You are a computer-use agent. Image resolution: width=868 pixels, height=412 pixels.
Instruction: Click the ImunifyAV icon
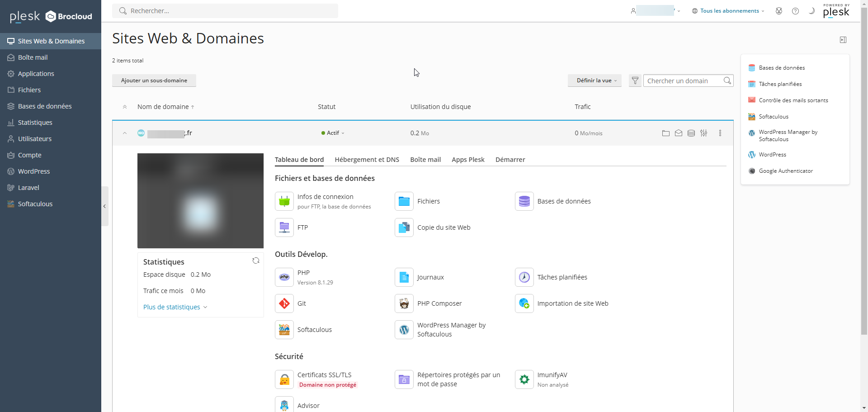[x=524, y=379]
